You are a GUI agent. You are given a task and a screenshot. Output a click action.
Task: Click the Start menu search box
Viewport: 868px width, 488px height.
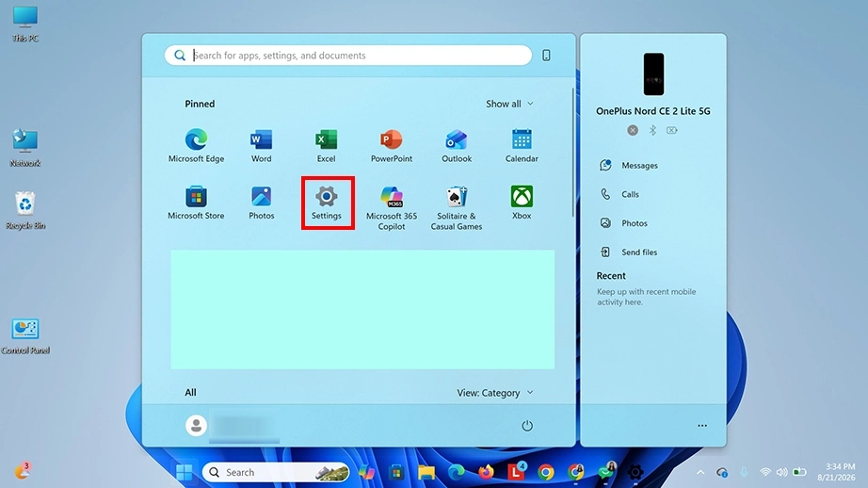click(x=348, y=56)
